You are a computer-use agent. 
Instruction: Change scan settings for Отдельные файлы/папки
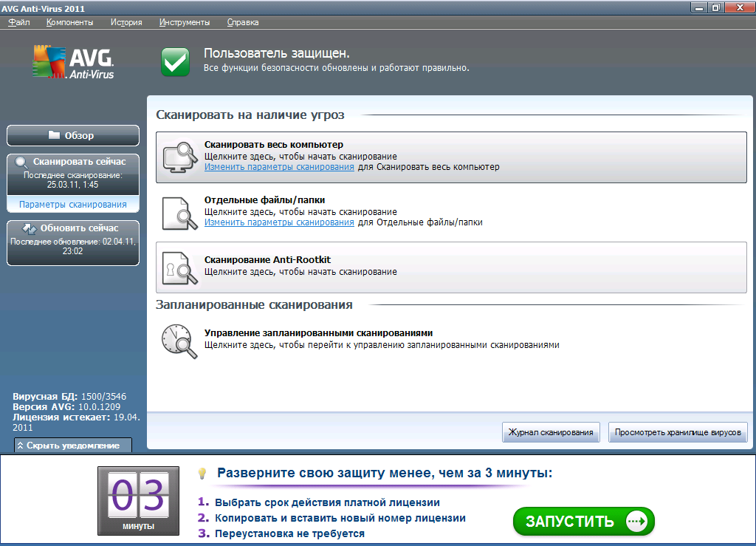point(279,222)
